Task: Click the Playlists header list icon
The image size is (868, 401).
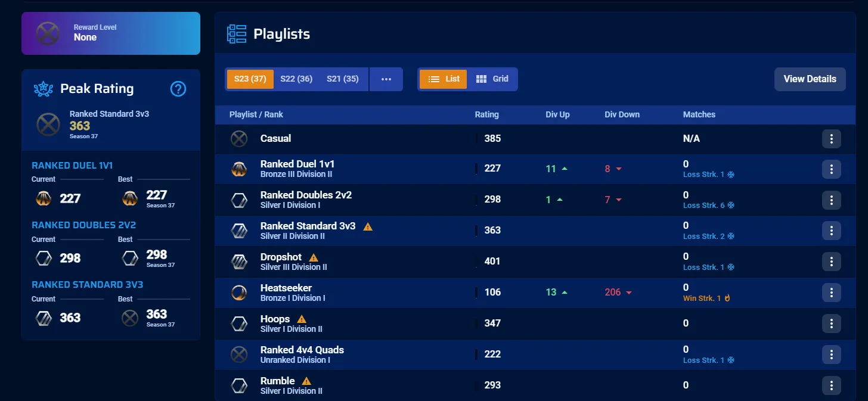Action: point(237,34)
